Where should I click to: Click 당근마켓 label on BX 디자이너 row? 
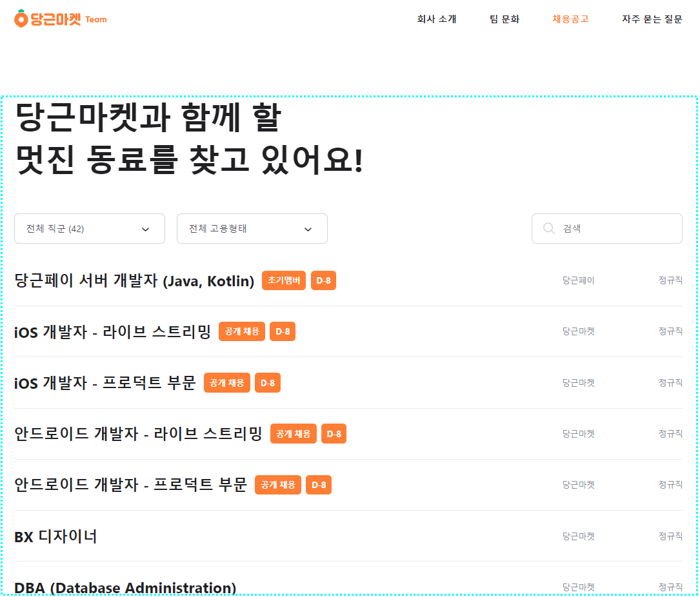[579, 536]
